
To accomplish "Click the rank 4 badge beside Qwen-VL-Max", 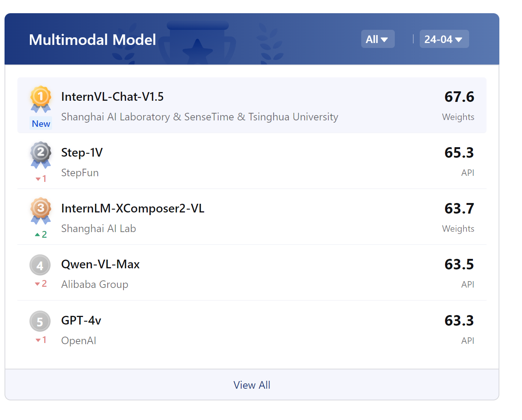I will click(40, 265).
